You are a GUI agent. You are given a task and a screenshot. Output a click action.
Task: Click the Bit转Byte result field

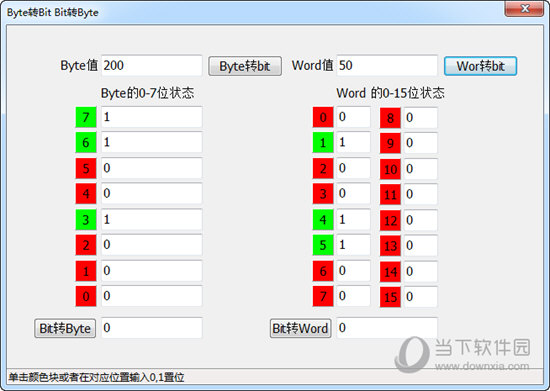[x=152, y=328]
